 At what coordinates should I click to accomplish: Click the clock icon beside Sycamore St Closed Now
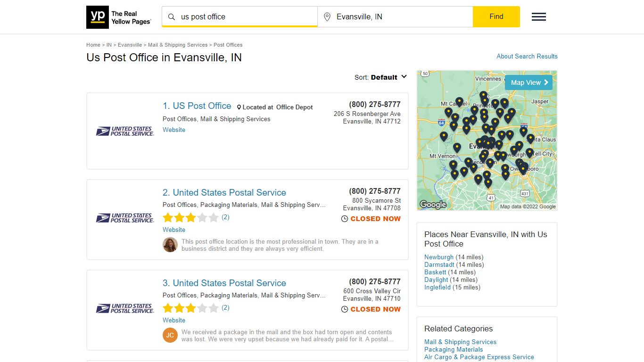(345, 219)
